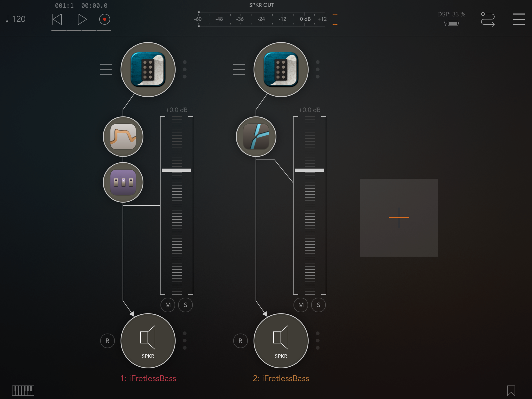Click the channel 1 volume fader handle
Image resolution: width=532 pixels, height=399 pixels.
coord(177,170)
